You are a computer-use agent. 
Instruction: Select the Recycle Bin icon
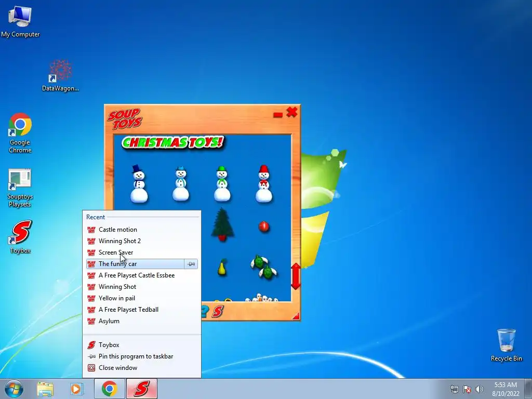point(506,345)
